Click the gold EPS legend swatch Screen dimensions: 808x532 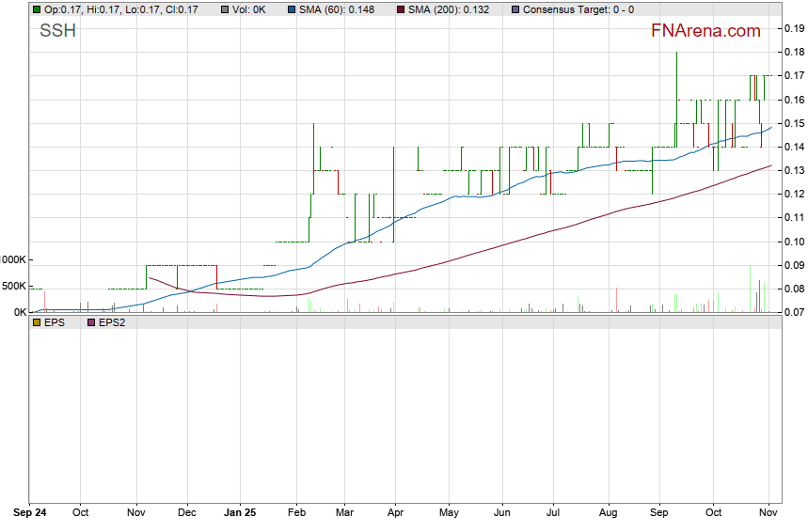(37, 322)
